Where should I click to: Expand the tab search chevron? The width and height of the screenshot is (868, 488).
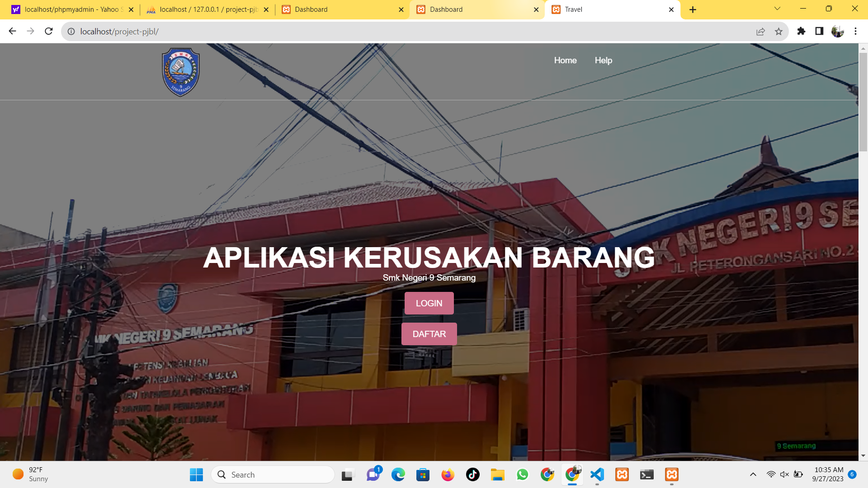pyautogui.click(x=777, y=9)
